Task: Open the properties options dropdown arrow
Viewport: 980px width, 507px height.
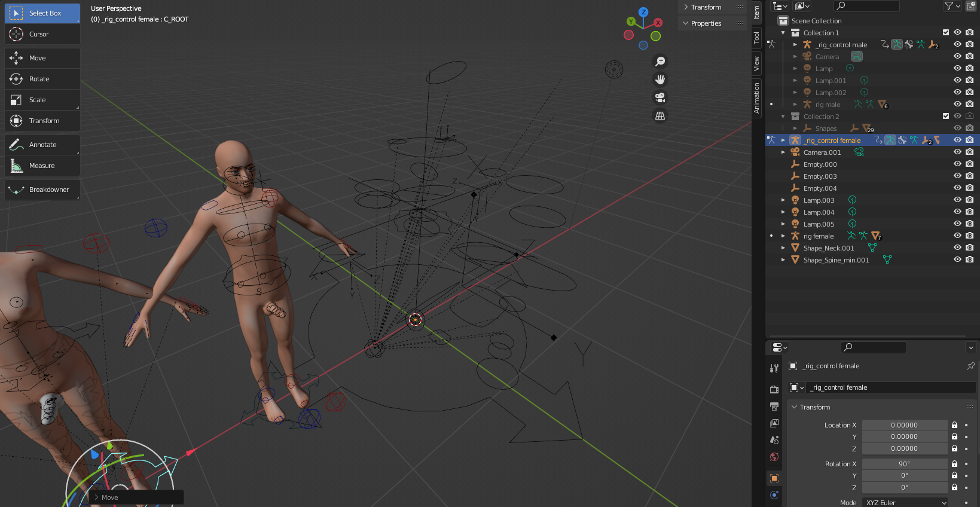Action: pos(971,347)
